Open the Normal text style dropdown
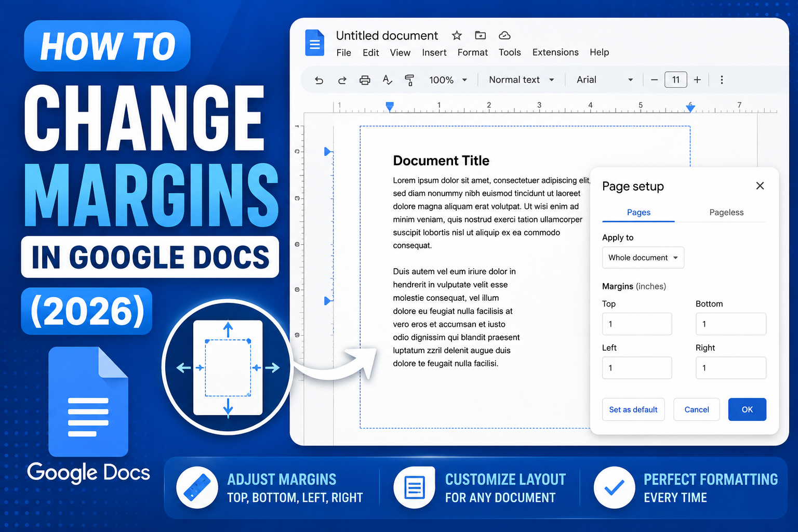Viewport: 798px width, 532px height. coord(522,80)
